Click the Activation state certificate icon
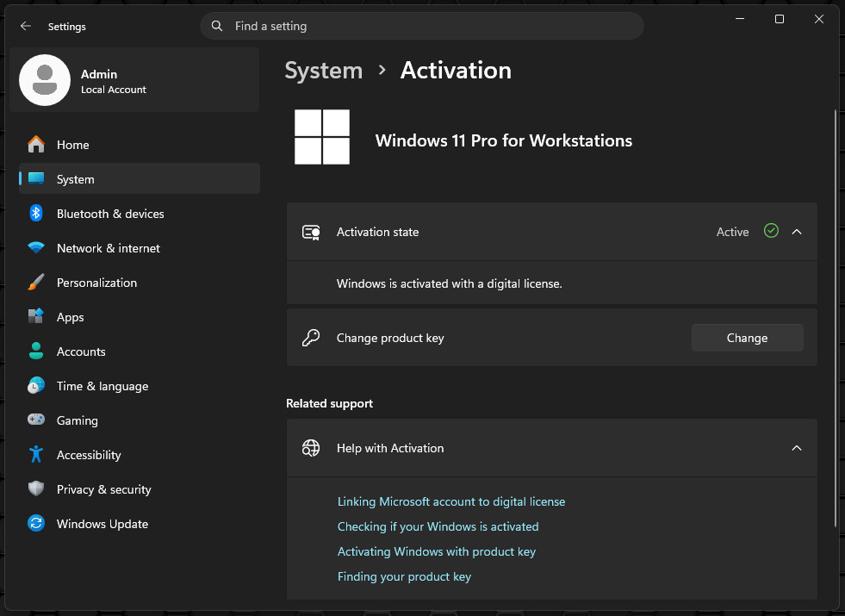This screenshot has height=616, width=845. coord(311,233)
